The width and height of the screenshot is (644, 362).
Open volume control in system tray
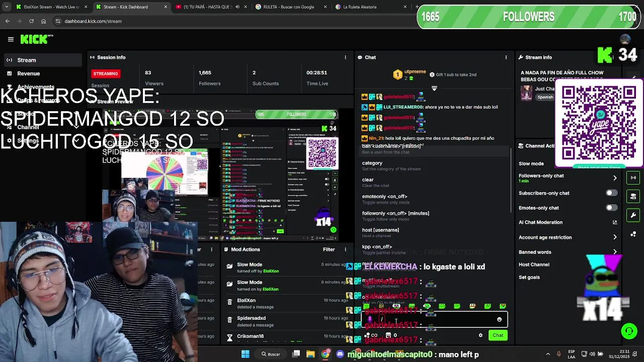pos(593,354)
